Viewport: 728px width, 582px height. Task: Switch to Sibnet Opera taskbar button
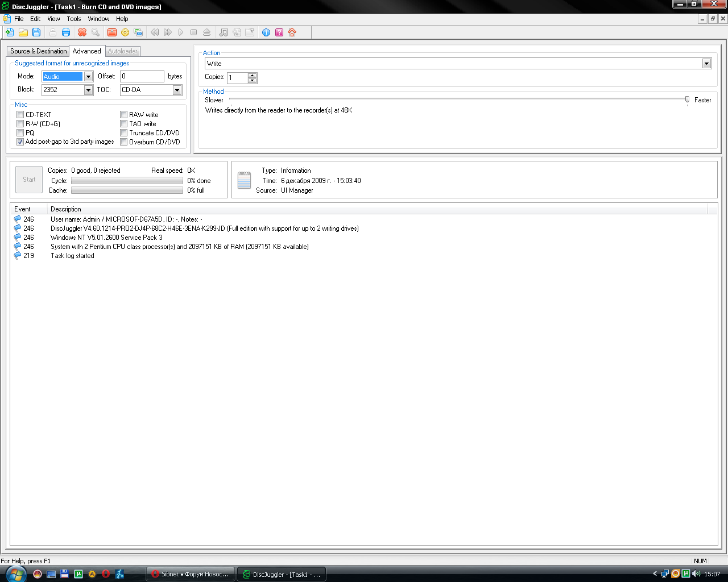(x=190, y=574)
